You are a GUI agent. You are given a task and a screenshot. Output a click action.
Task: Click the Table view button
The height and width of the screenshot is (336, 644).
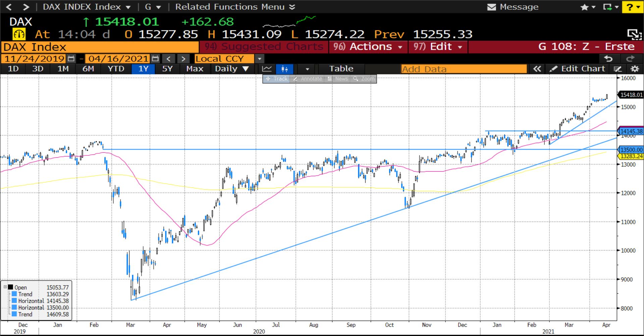coord(341,69)
